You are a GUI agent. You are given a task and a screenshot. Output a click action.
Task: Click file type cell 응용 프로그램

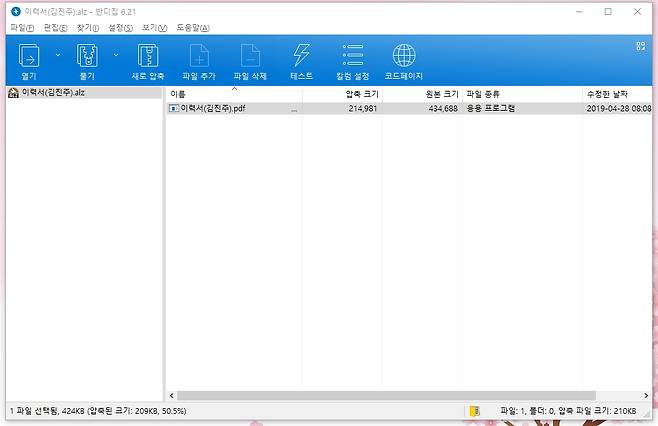(x=491, y=108)
